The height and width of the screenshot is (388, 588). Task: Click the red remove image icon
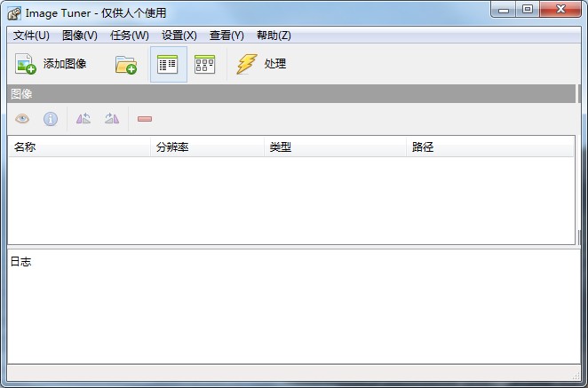[145, 119]
